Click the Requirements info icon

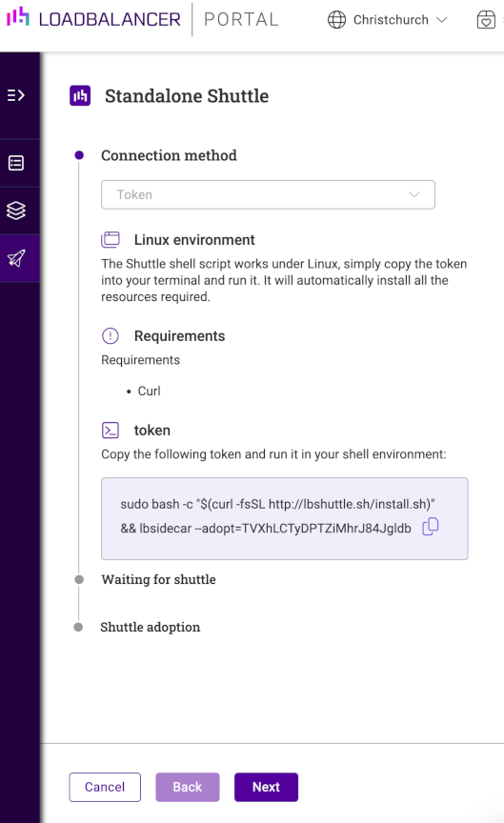coord(111,336)
